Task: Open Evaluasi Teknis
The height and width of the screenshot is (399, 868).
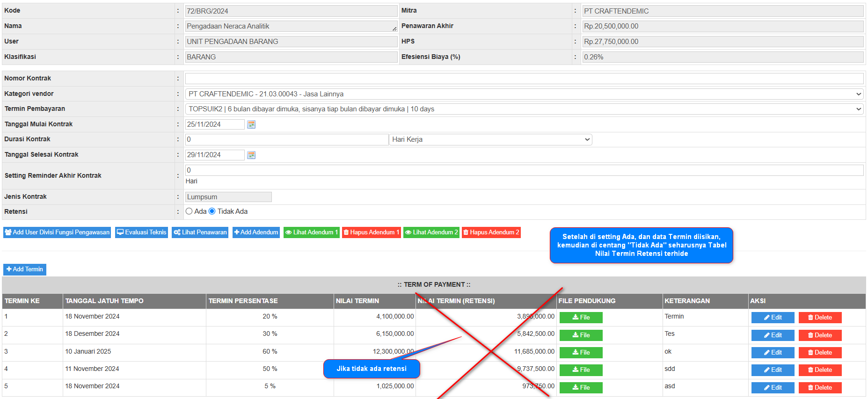Action: [x=141, y=232]
